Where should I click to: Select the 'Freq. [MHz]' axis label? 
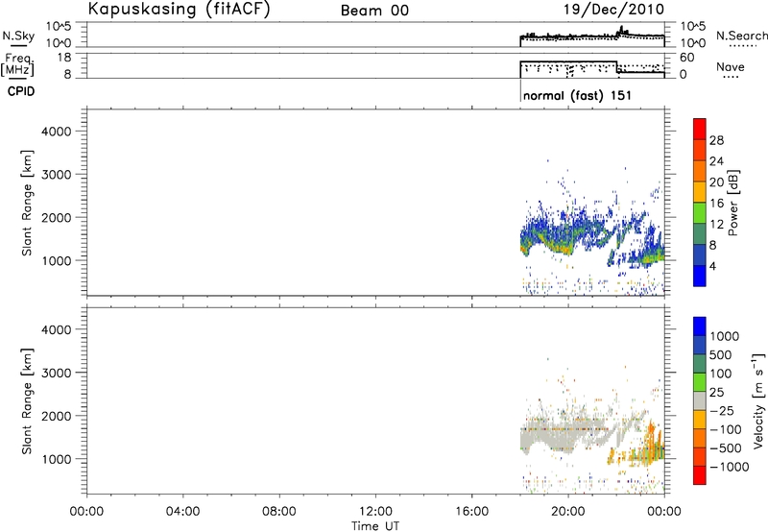click(x=18, y=64)
